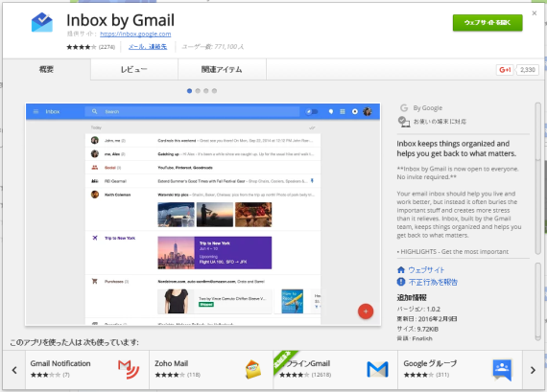Open the オフラインGmail app card
The image size is (547, 392).
[x=336, y=370]
